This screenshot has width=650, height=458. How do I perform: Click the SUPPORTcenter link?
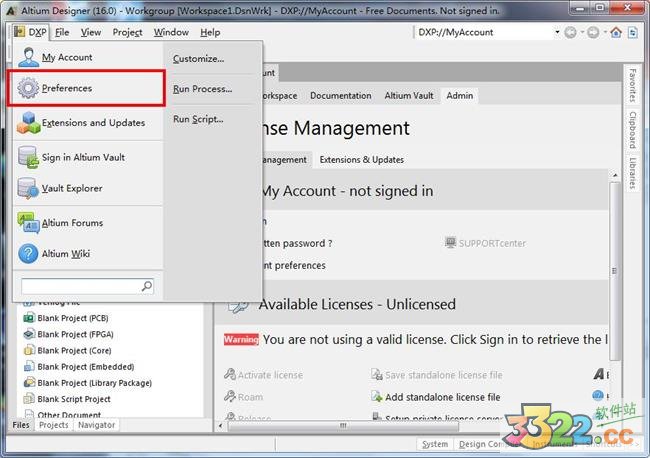pos(492,243)
